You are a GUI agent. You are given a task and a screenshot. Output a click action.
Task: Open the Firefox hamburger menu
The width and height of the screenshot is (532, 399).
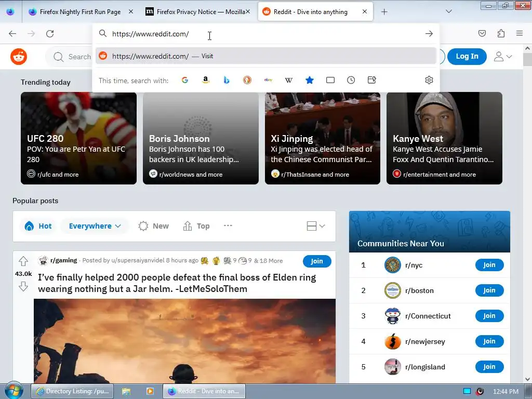click(519, 33)
